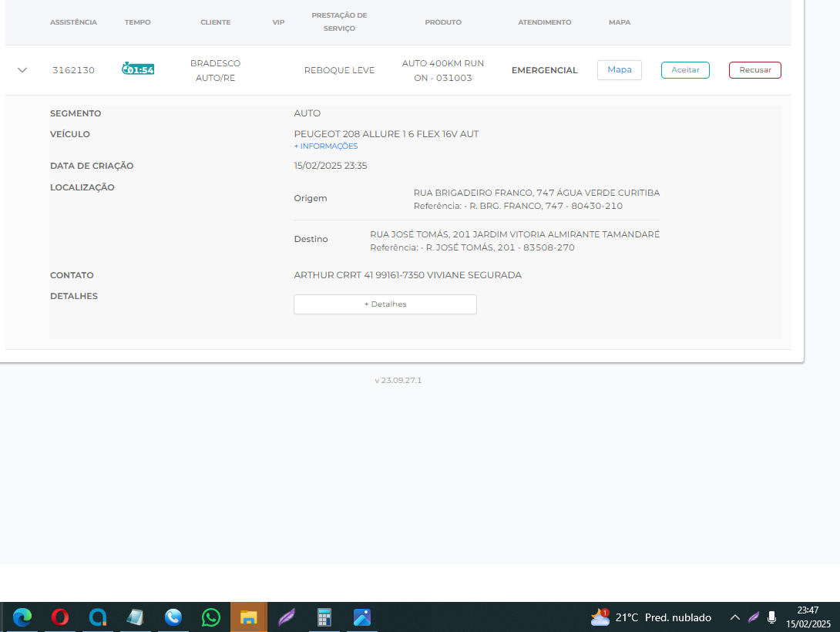Click the PRODUTO column header

tap(443, 22)
